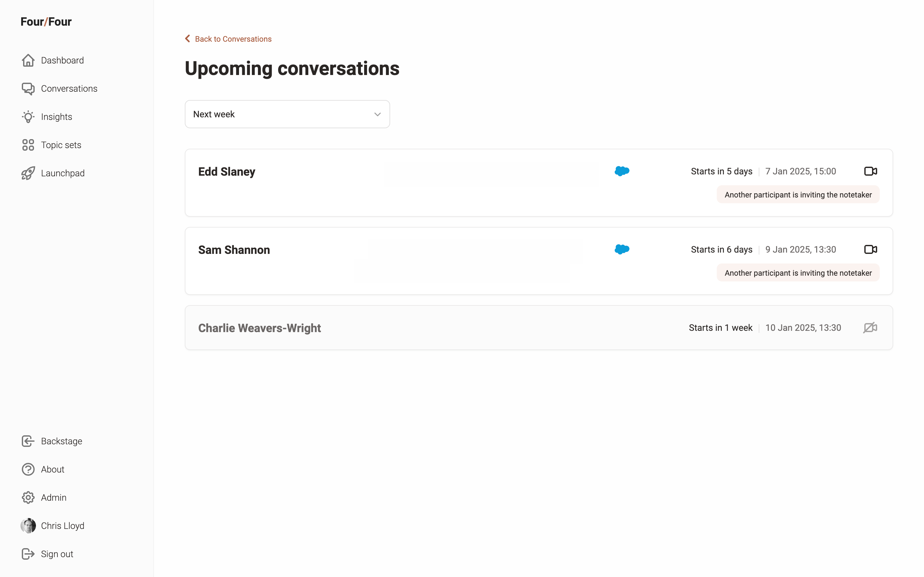Open the Next week dropdown
924x577 pixels.
click(287, 114)
